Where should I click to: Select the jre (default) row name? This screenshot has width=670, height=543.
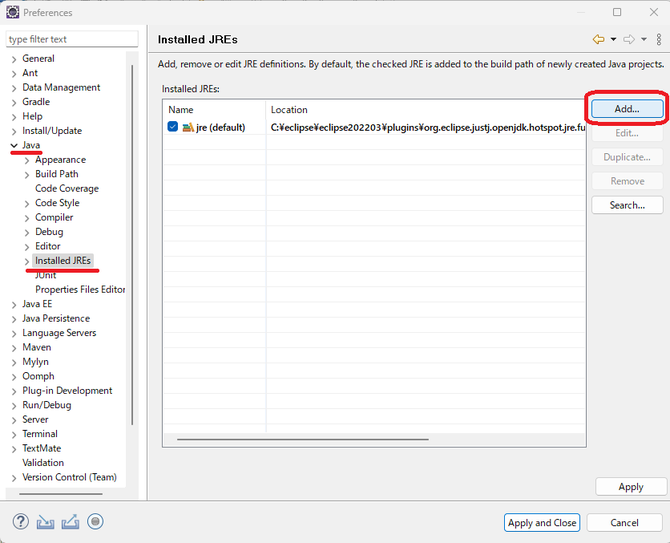[220, 127]
